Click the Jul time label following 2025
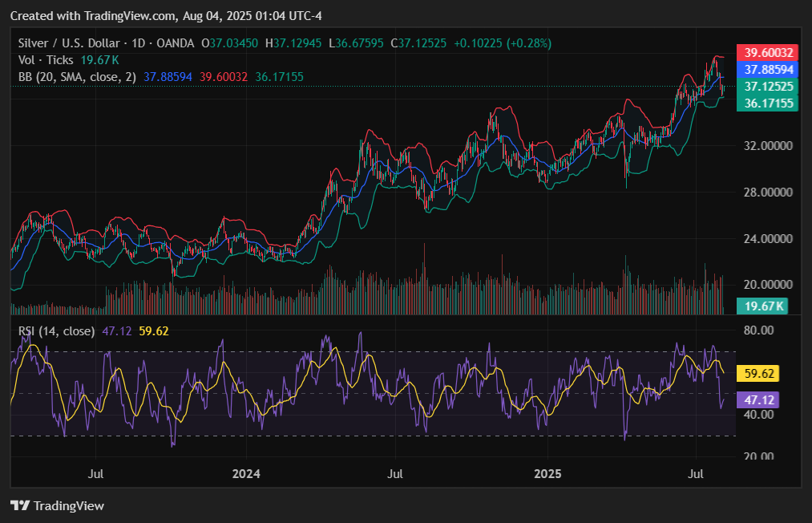 point(696,474)
